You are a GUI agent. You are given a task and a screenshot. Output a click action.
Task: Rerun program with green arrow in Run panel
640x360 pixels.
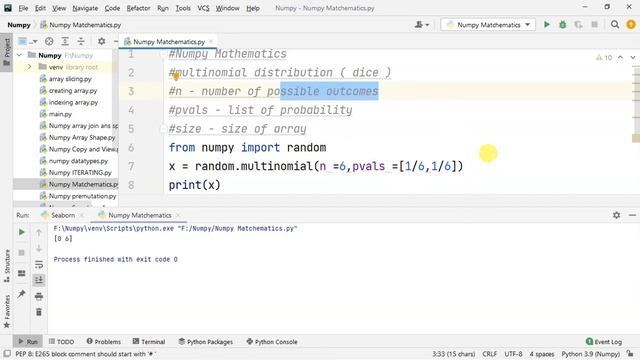pos(22,232)
